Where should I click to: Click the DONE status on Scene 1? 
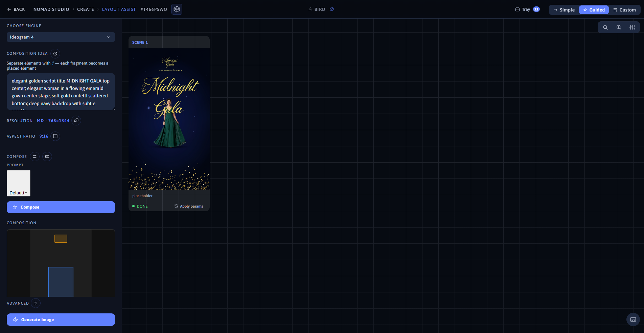click(140, 206)
